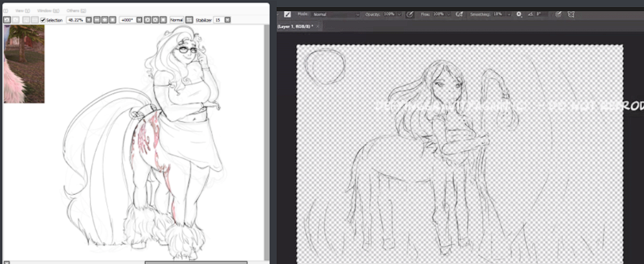Rotate the SAI canvas counterclockwise

point(147,19)
